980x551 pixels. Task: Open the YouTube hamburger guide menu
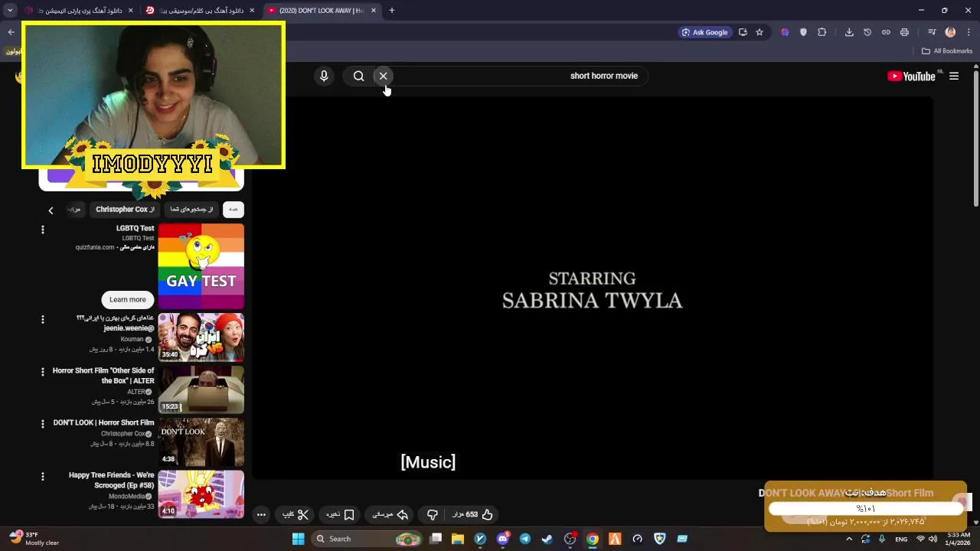pyautogui.click(x=954, y=76)
